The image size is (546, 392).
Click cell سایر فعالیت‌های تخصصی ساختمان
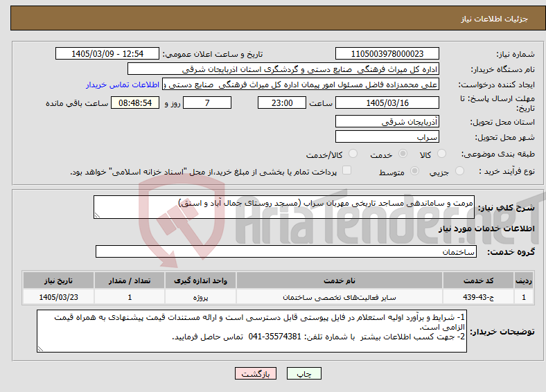[340, 297]
